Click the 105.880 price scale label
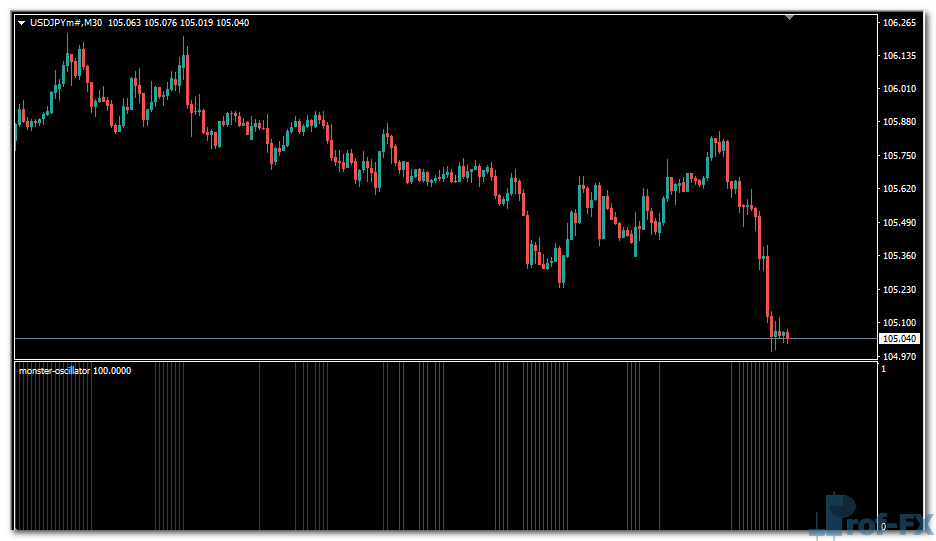 coord(900,122)
